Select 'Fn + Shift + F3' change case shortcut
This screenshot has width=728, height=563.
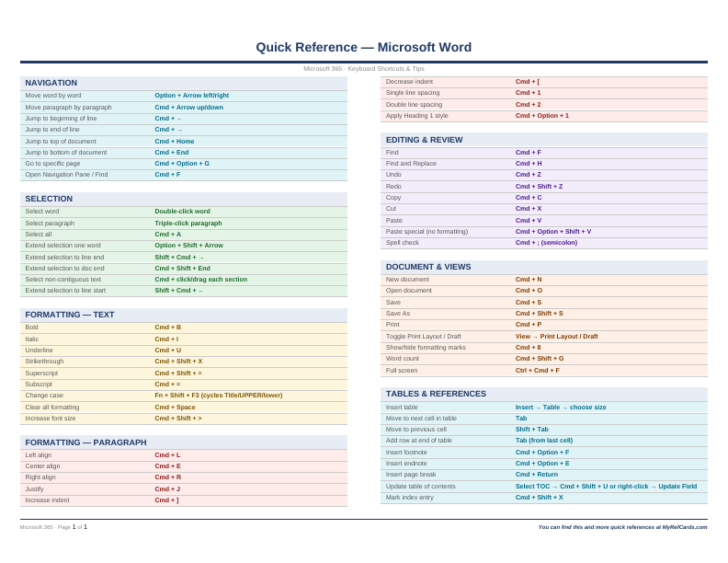pyautogui.click(x=176, y=396)
